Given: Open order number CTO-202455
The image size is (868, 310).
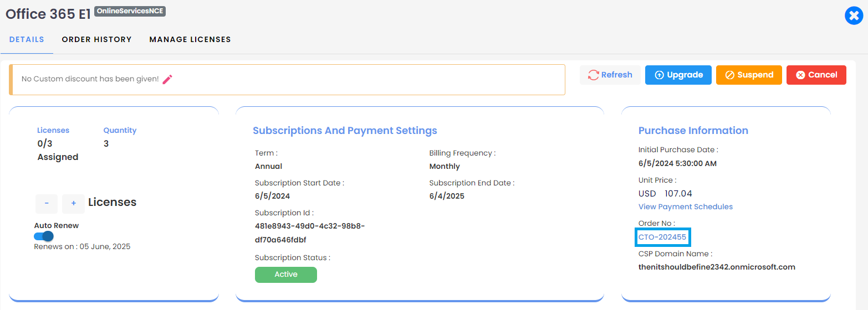Looking at the screenshot, I should click(662, 237).
